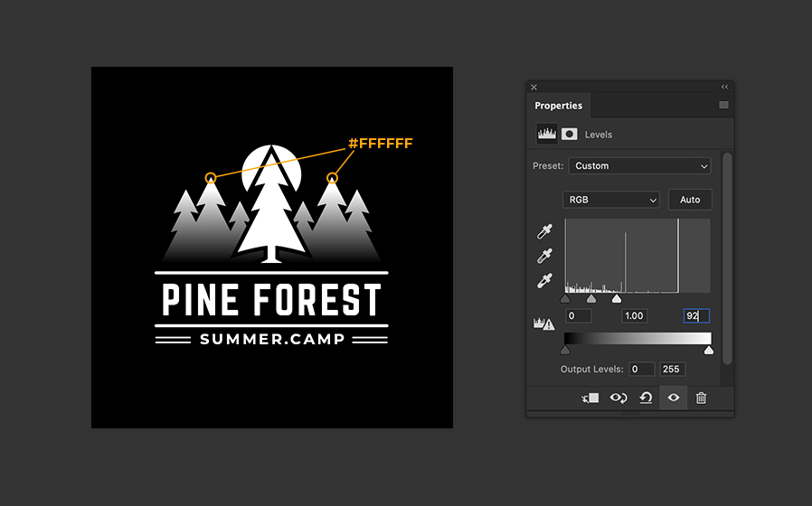Click the Output Levels 0 field
Image resolution: width=812 pixels, height=506 pixels.
pos(642,369)
